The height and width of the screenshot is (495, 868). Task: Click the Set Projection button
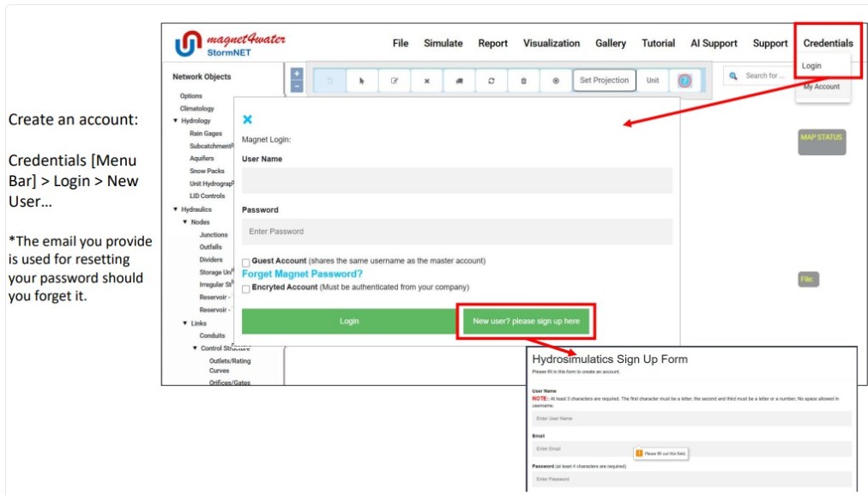[x=604, y=81]
